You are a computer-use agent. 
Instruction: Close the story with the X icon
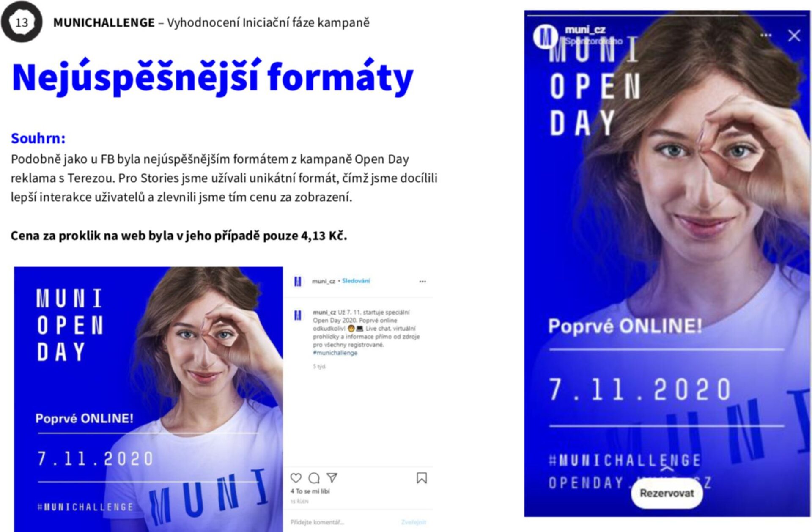tap(794, 36)
